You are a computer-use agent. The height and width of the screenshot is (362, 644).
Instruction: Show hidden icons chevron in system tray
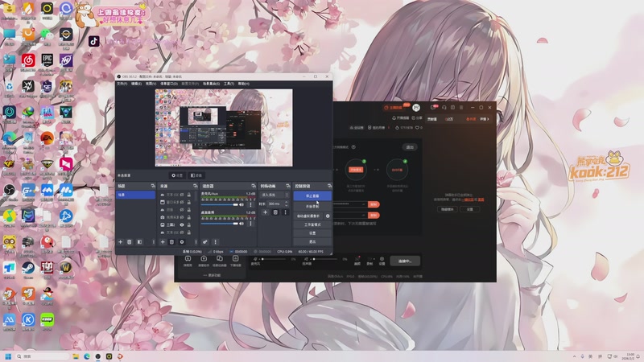[574, 356]
